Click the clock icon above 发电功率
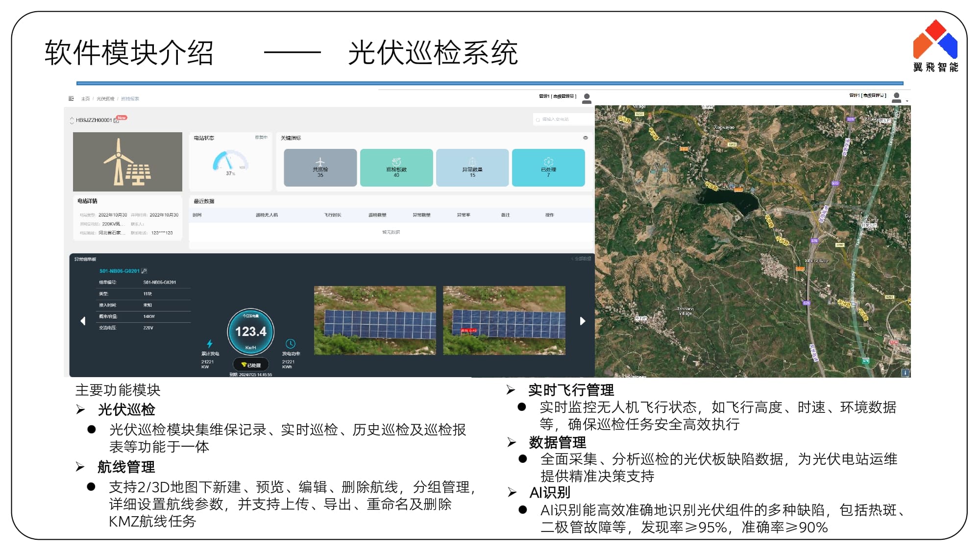Image resolution: width=980 pixels, height=551 pixels. [290, 344]
